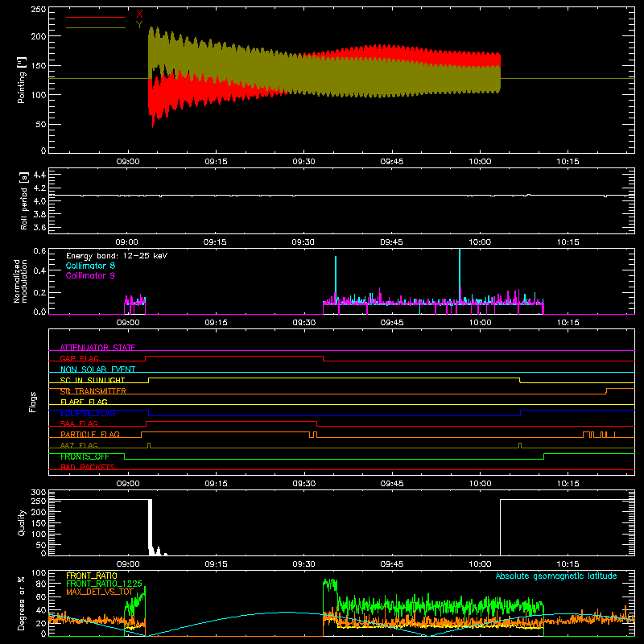The image size is (644, 644).
Task: Select the yellow FRONT_RATIO legend label
Action: click(92, 576)
